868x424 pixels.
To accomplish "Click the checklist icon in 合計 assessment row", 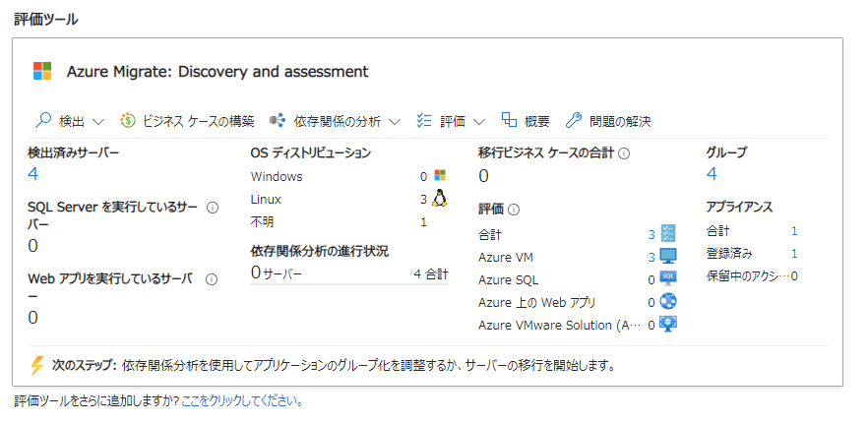I will point(668,233).
